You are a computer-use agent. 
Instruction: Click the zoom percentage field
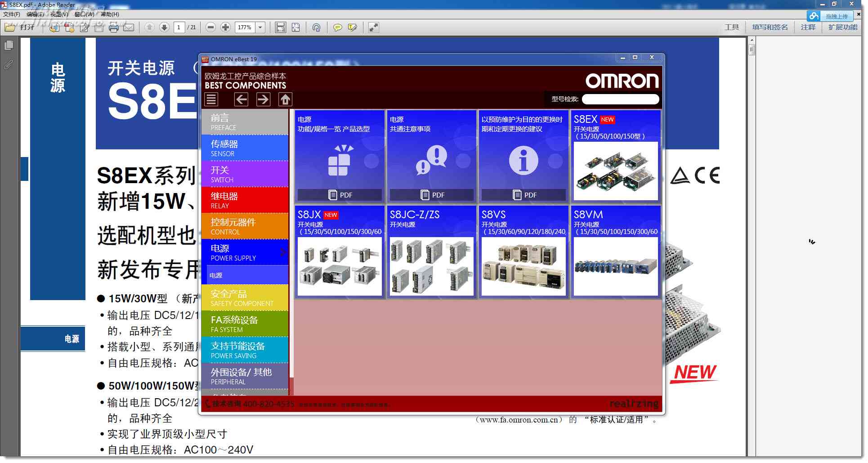(x=245, y=27)
